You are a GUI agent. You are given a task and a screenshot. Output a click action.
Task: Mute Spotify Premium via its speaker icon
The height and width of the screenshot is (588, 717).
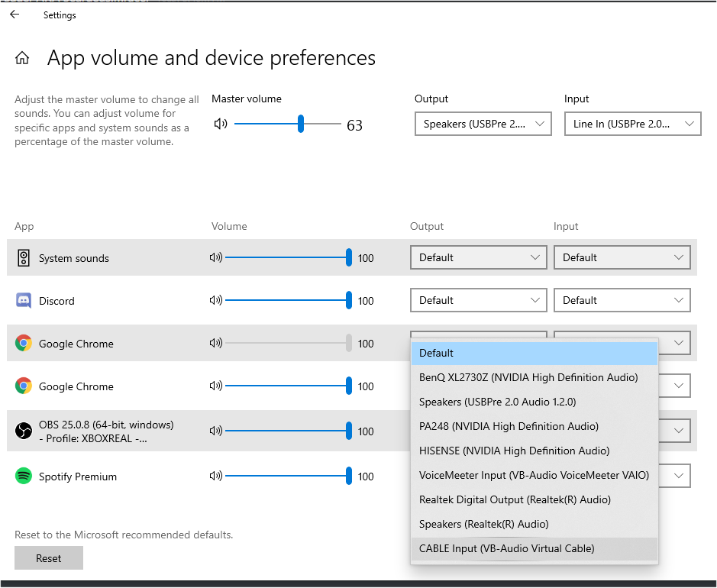pyautogui.click(x=215, y=476)
